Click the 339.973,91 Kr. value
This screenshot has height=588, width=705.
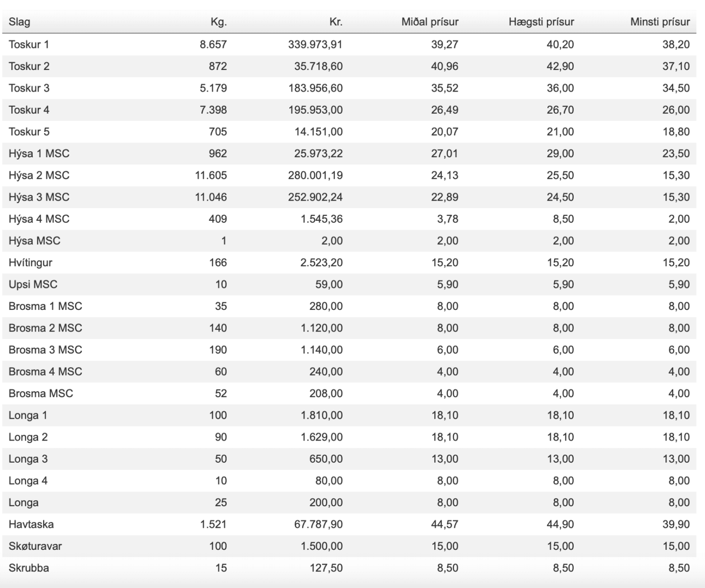(x=315, y=45)
